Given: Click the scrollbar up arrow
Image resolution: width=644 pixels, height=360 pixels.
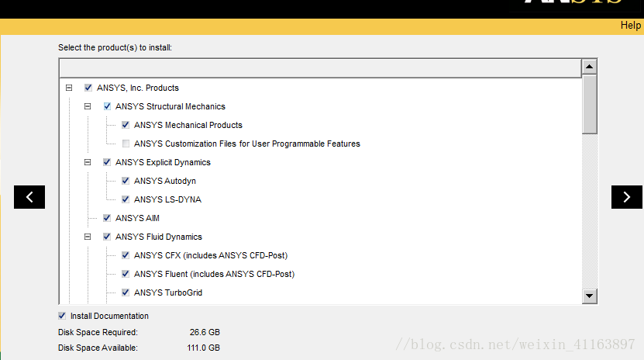Looking at the screenshot, I should (590, 67).
